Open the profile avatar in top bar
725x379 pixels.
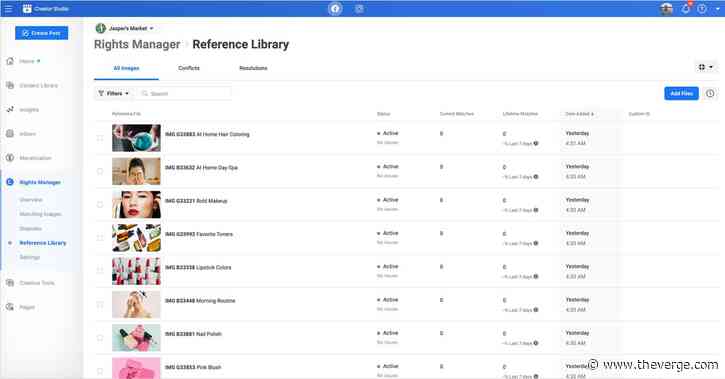tap(666, 9)
